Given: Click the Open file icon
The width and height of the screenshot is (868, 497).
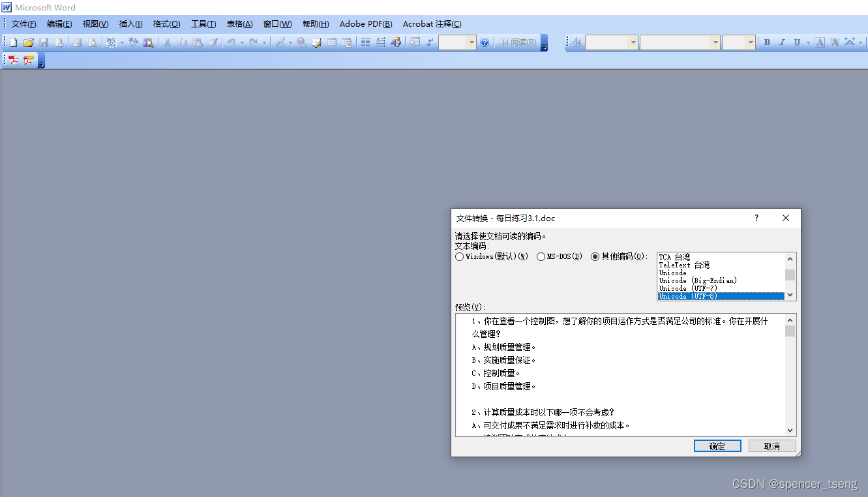Looking at the screenshot, I should coord(28,42).
